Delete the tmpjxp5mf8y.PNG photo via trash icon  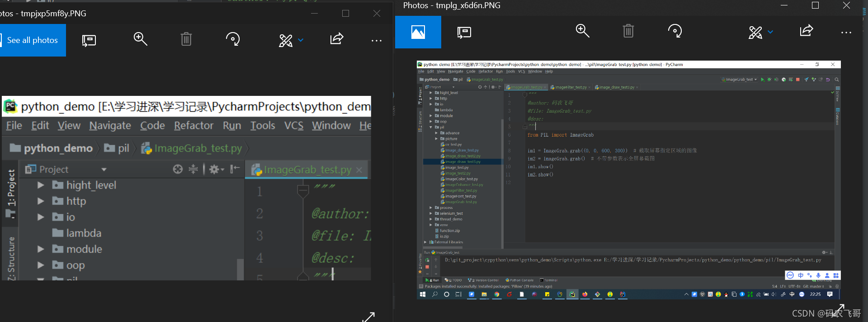pyautogui.click(x=186, y=39)
